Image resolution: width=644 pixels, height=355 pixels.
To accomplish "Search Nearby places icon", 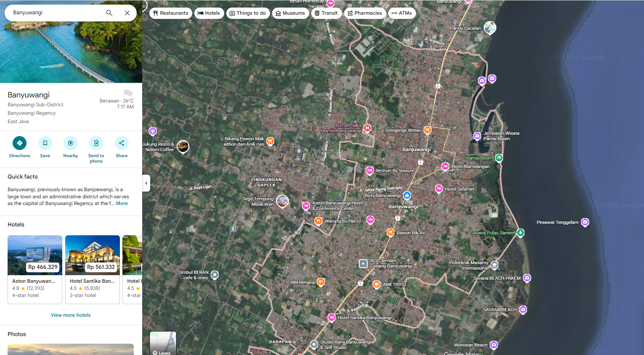I will [x=71, y=143].
